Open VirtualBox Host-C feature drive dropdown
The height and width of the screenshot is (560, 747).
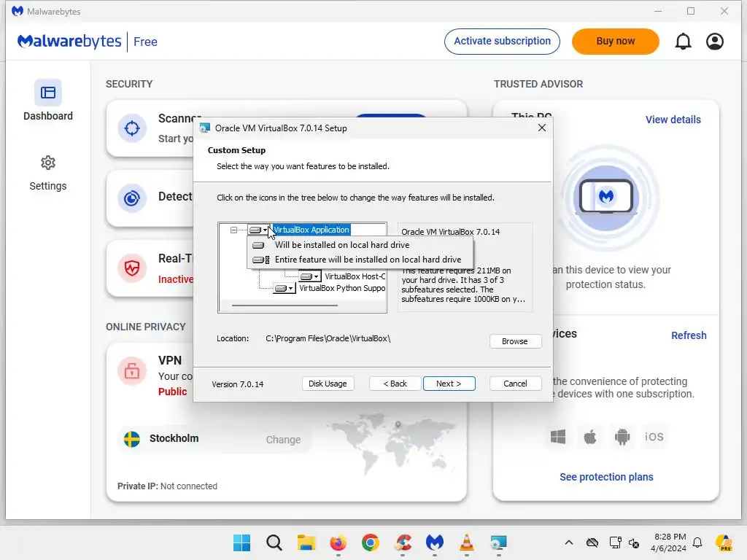pyautogui.click(x=310, y=276)
